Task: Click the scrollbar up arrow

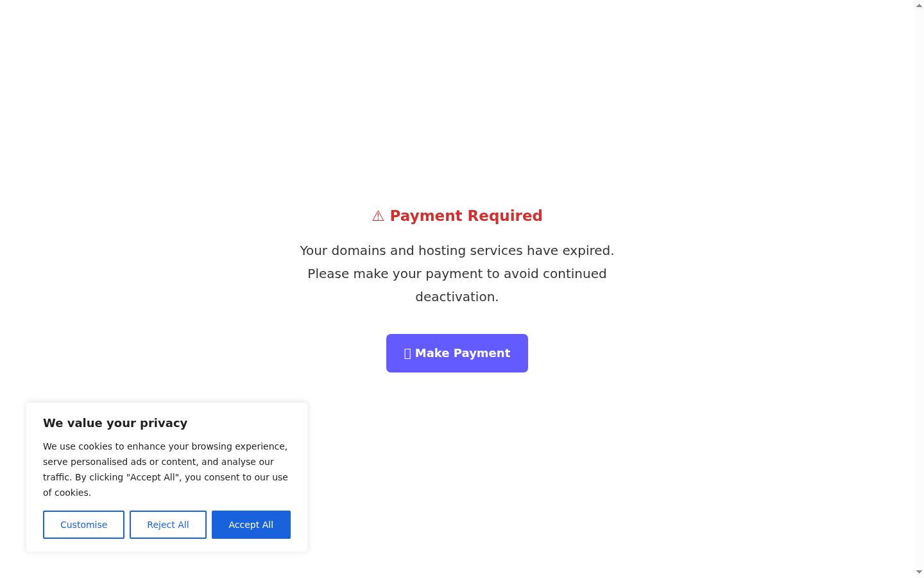Action: click(x=919, y=5)
